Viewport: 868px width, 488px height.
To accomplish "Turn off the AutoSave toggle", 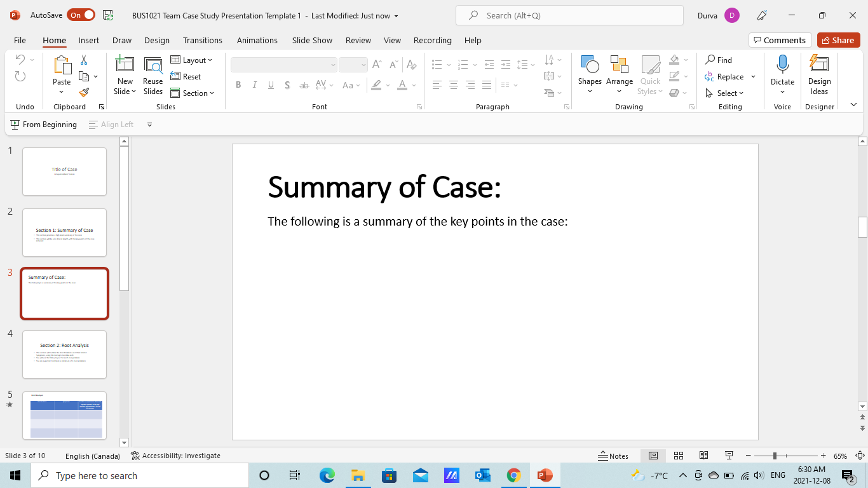I will (x=82, y=15).
